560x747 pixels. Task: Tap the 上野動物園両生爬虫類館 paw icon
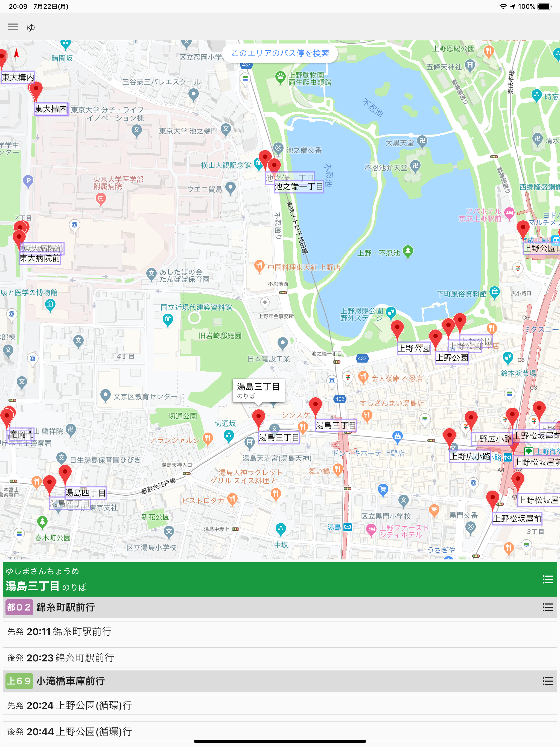click(x=280, y=77)
